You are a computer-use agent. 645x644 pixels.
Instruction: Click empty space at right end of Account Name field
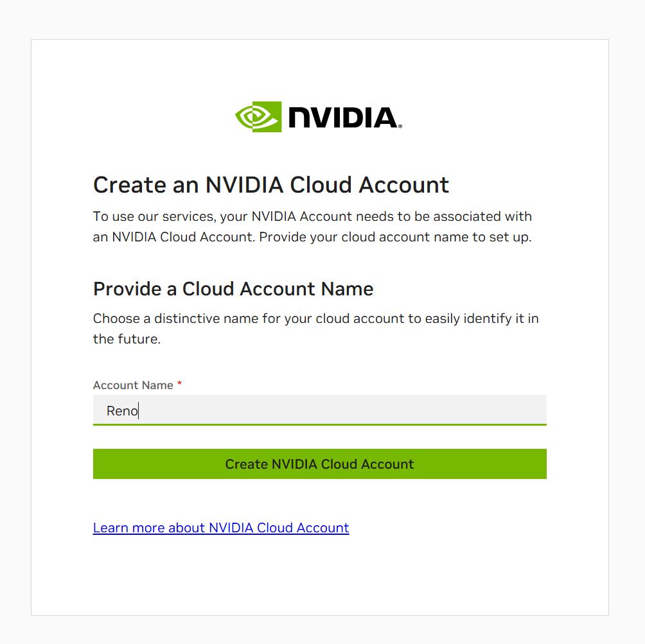[x=514, y=410]
